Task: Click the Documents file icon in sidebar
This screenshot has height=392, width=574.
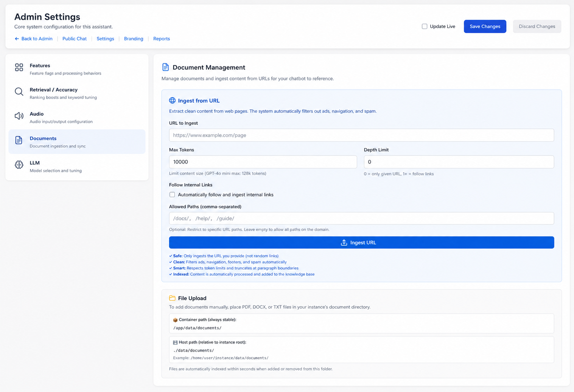Action: tap(19, 140)
